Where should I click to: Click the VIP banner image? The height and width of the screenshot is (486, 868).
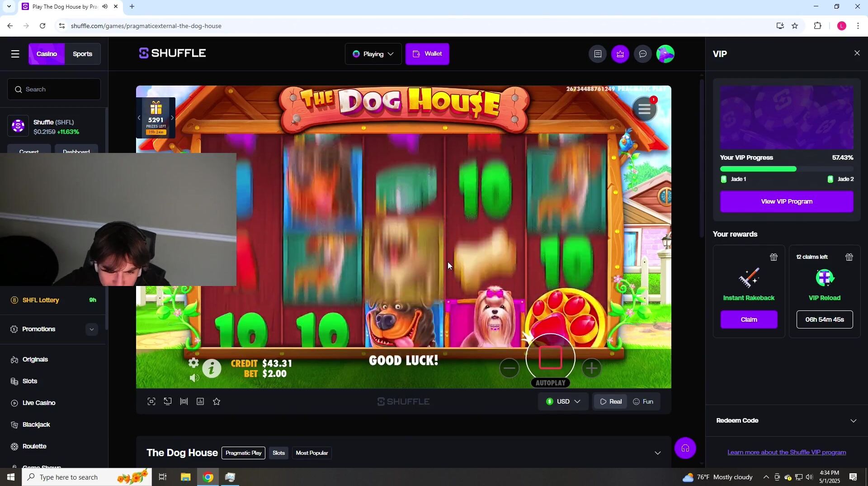[x=787, y=117]
